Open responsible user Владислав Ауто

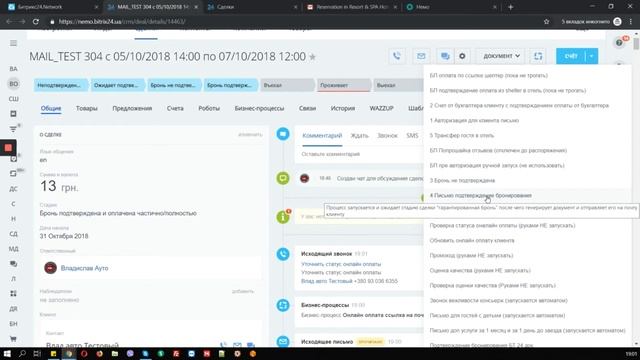[x=84, y=268]
